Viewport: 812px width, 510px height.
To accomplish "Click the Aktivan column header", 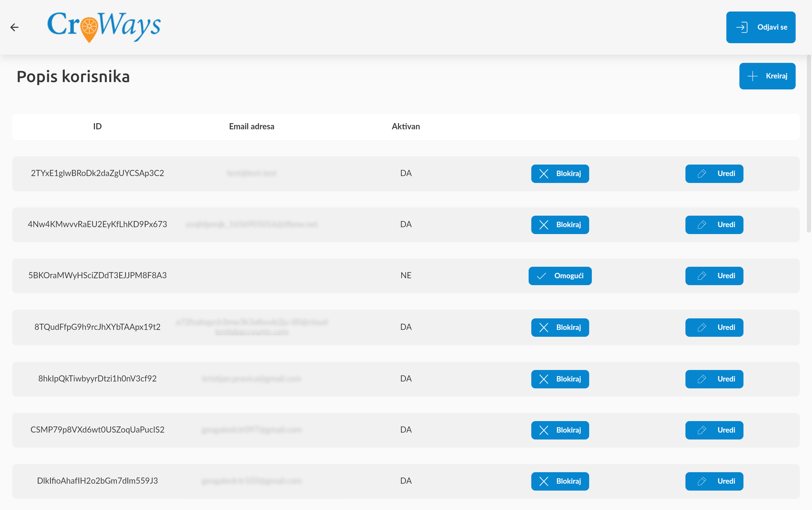I will pos(405,126).
